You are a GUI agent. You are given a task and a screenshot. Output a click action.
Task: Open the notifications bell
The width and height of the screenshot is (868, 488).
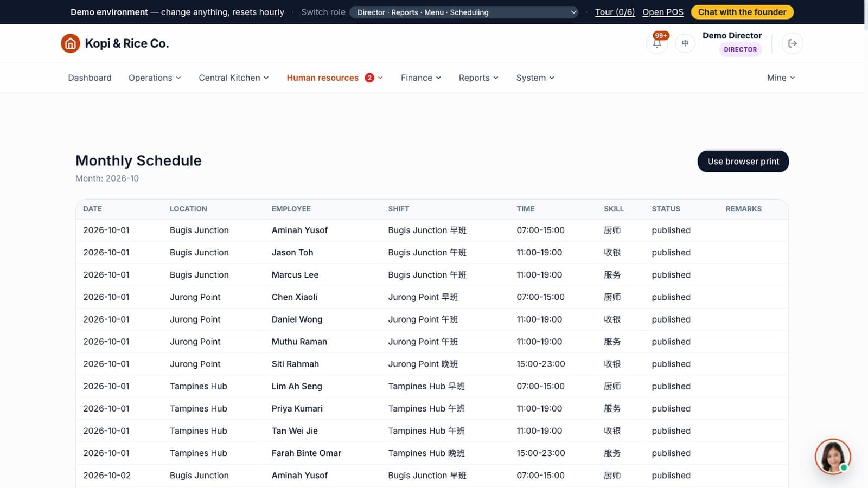click(x=657, y=43)
